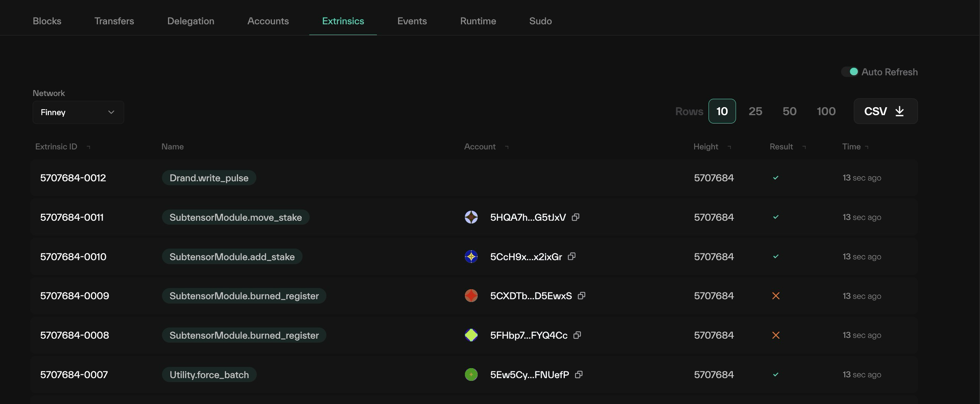The height and width of the screenshot is (404, 980).
Task: Click identicon avatar for 5CXDTb...D5EwxS
Action: (471, 296)
